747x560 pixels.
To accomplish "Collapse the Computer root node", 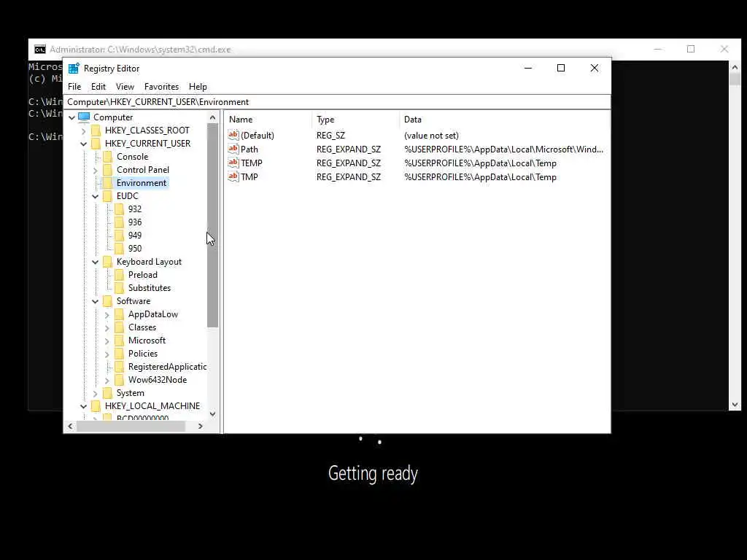I will [72, 117].
